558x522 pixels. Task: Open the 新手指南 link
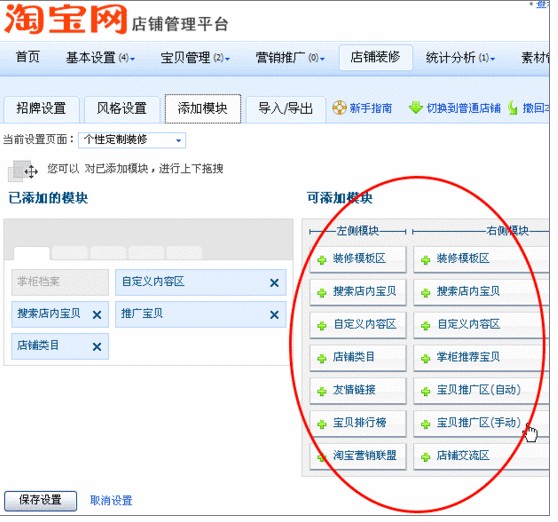[370, 108]
